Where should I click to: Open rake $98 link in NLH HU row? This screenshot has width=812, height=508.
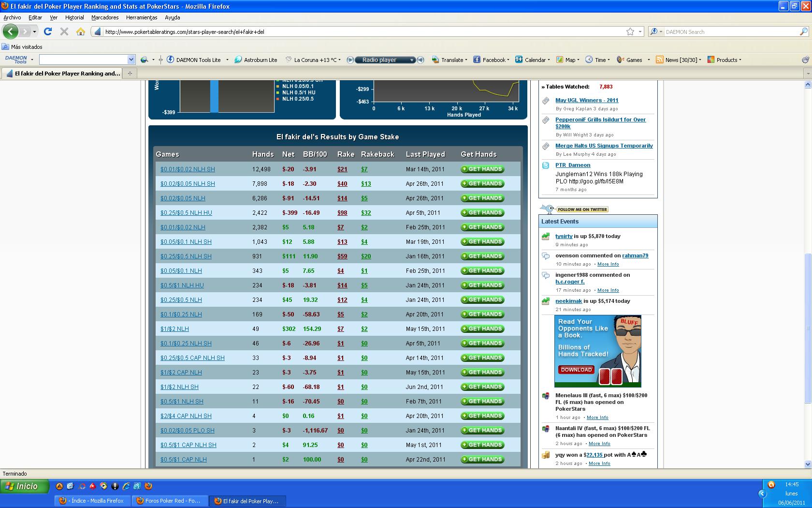(342, 213)
